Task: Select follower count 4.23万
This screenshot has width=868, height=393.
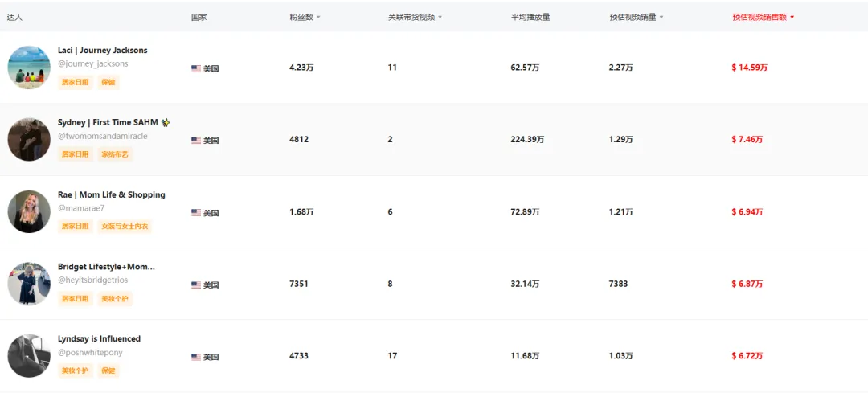Action: point(301,68)
